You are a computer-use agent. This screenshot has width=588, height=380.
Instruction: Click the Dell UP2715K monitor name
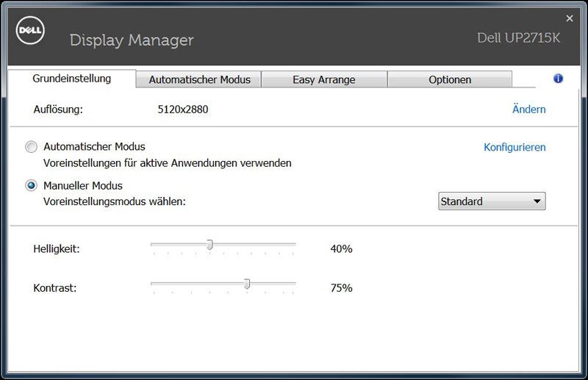point(519,38)
